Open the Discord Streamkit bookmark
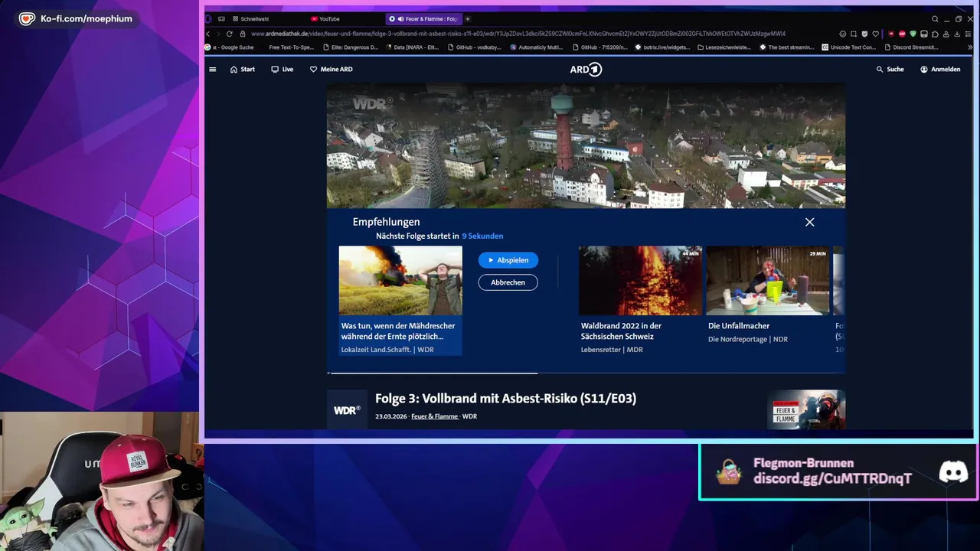The height and width of the screenshot is (551, 980). [x=911, y=47]
